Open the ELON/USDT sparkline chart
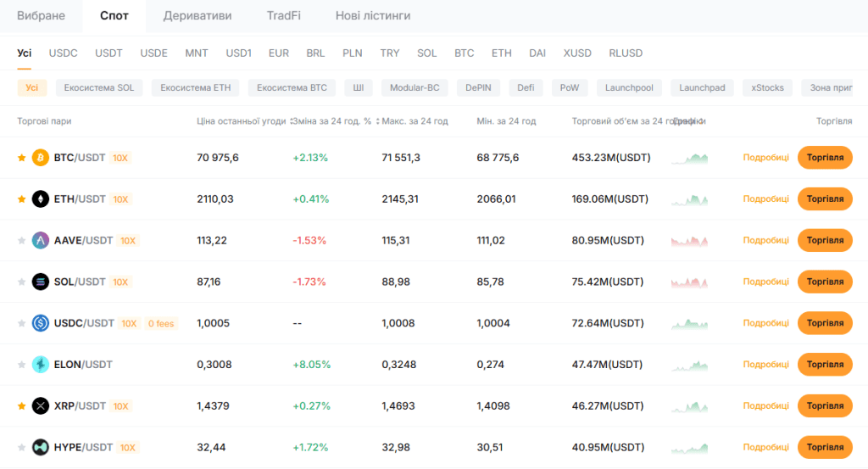868x469 pixels. click(689, 366)
